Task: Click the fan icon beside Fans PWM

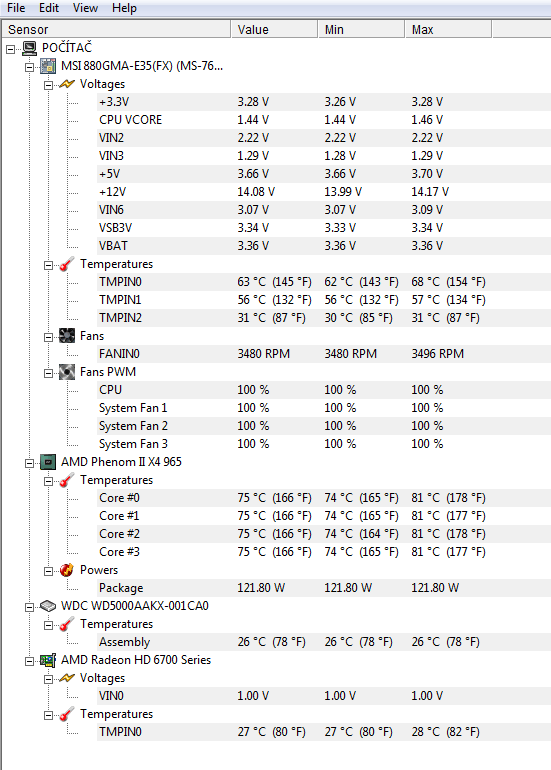Action: coord(67,372)
